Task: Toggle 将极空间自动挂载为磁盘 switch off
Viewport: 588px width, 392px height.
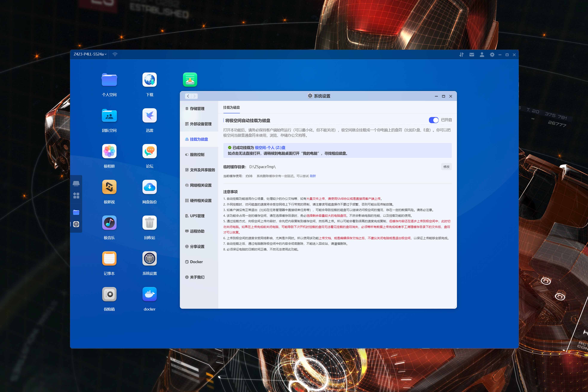Action: (434, 120)
